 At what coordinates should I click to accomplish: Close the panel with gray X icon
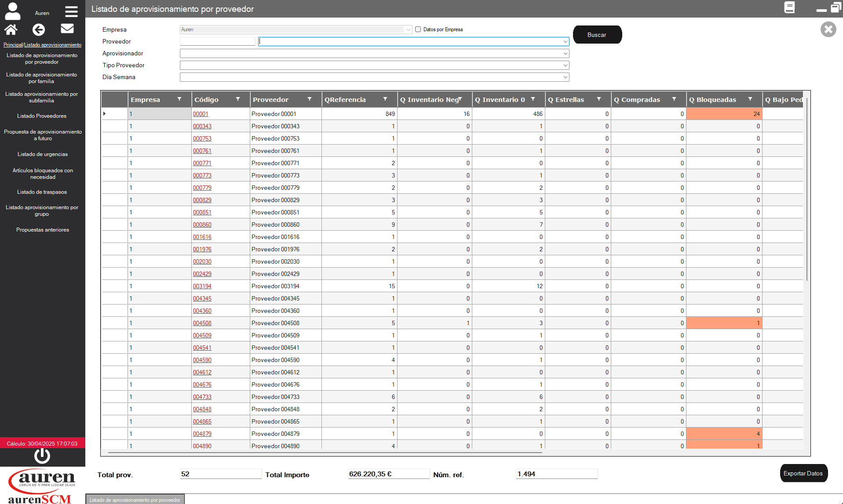pos(828,29)
